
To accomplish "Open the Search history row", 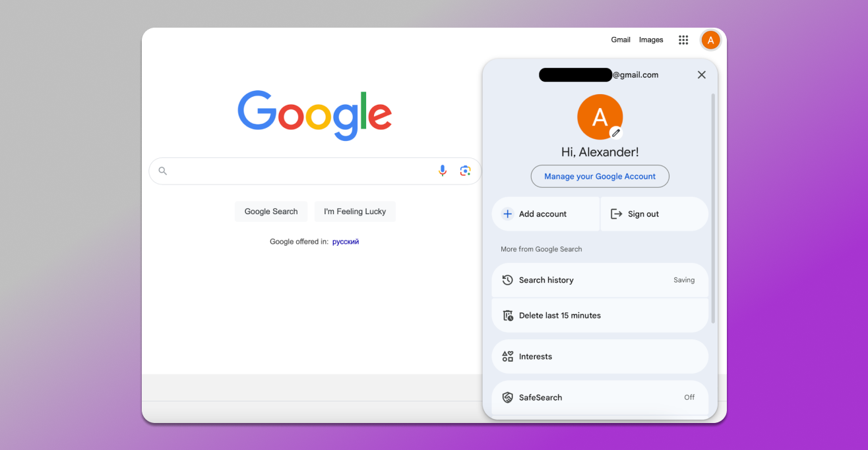I will 600,280.
